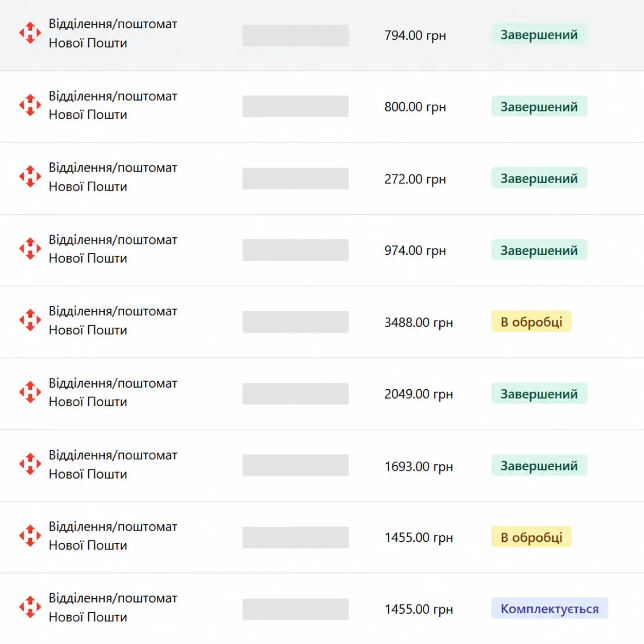
Task: Click Nova Poshta icon in 2049.00 грн row
Action: coord(30,392)
